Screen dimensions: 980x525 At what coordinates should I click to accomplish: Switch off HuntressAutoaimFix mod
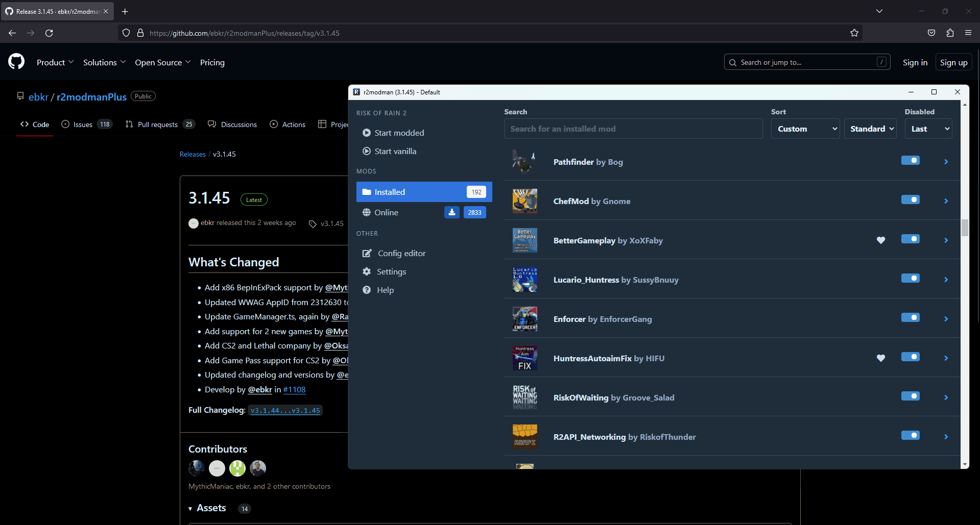pyautogui.click(x=910, y=357)
